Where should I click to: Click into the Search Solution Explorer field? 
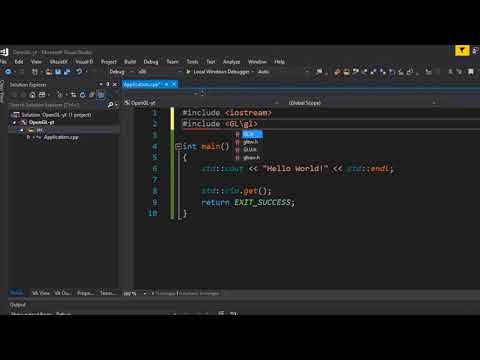click(57, 105)
